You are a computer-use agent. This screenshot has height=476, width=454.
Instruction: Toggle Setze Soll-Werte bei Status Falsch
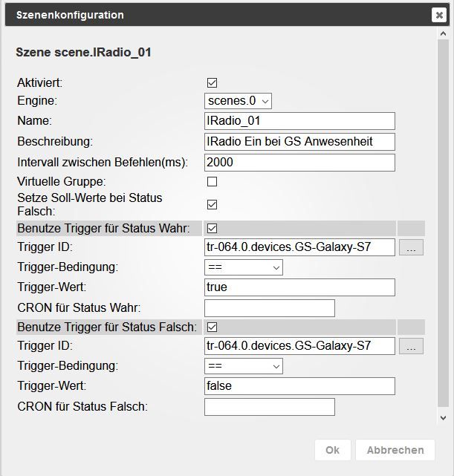tap(212, 204)
